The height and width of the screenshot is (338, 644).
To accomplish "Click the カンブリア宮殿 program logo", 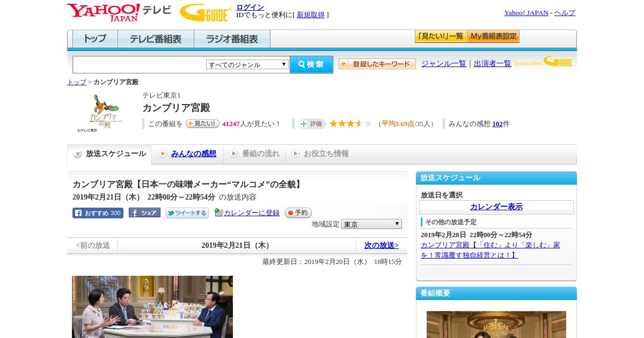I will click(x=99, y=113).
